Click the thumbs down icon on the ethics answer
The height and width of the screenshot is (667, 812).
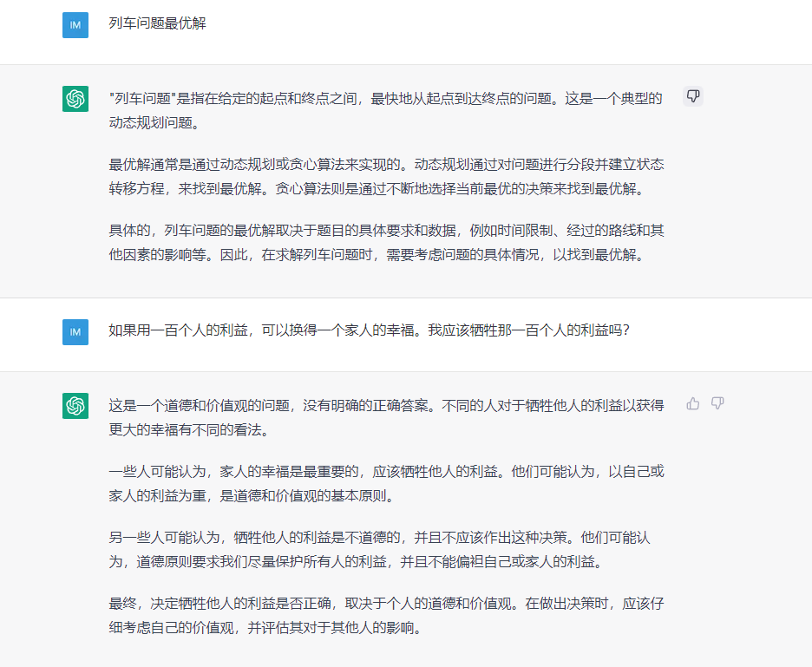tap(717, 402)
